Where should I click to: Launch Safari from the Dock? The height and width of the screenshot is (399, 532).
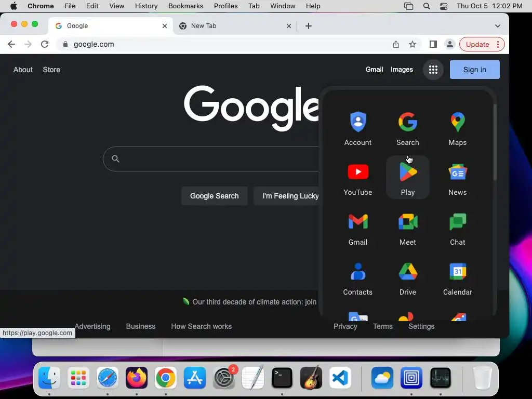tap(107, 378)
